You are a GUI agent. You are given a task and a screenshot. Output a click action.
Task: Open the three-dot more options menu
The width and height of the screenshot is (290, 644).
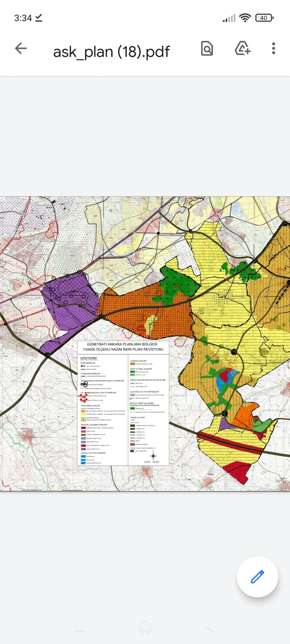pos(273,48)
